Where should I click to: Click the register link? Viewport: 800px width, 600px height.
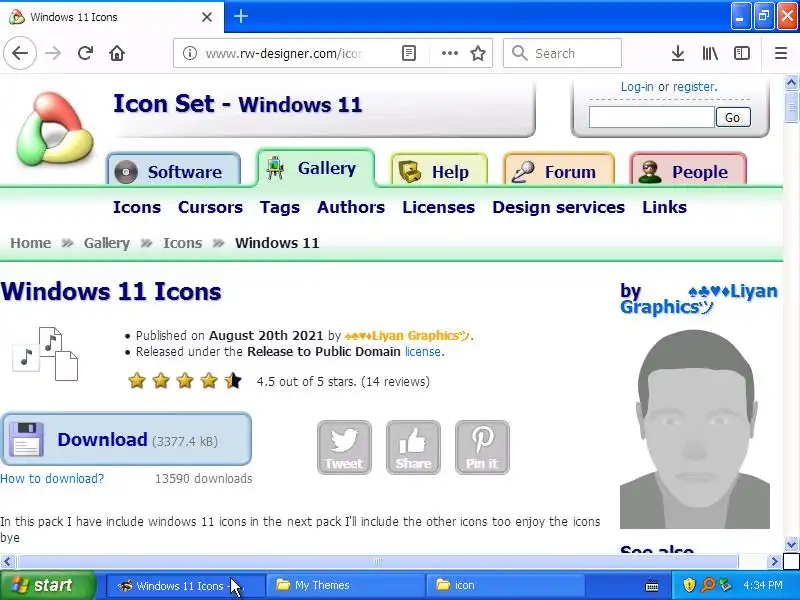tap(695, 87)
